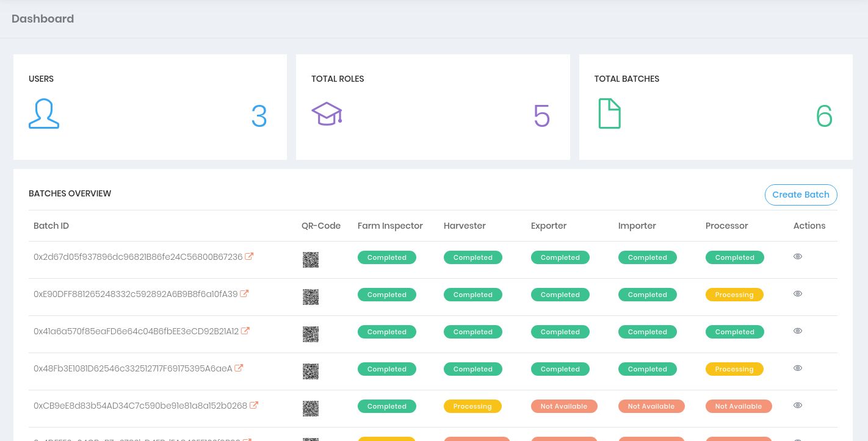Open external link for batch 0xCB9eE8d8
868x441 pixels.
(x=254, y=406)
